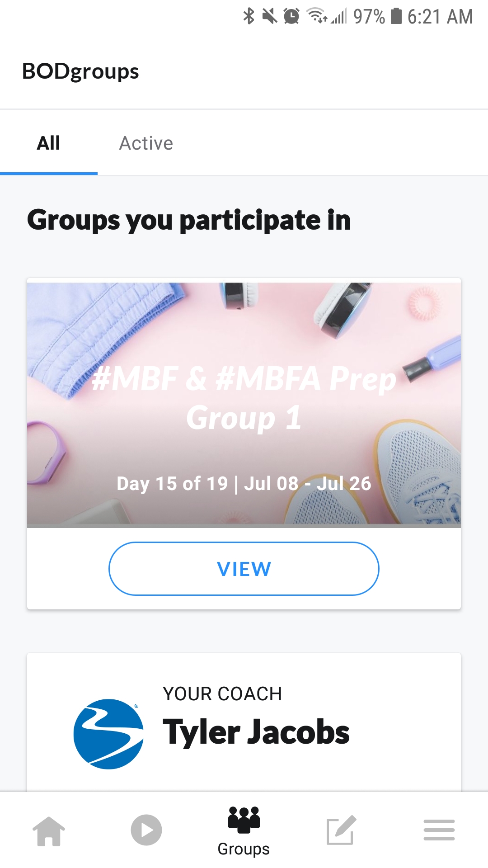This screenshot has height=868, width=488.
Task: Open the hamburger menu icon
Action: point(439,830)
